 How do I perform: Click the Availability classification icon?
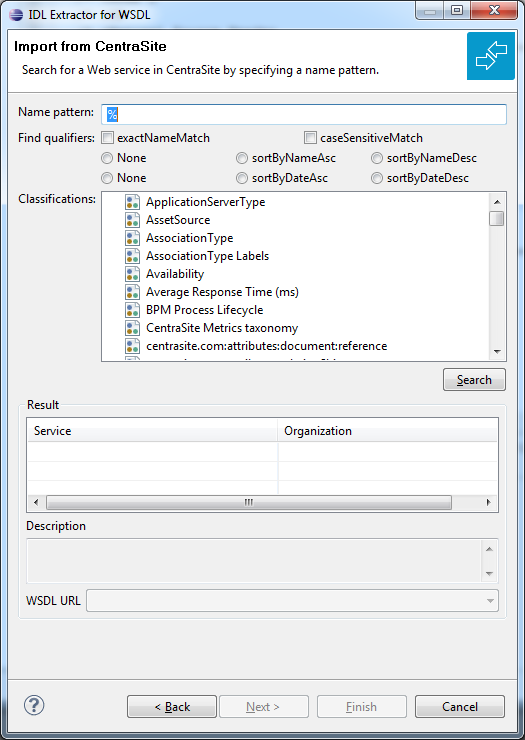point(132,274)
